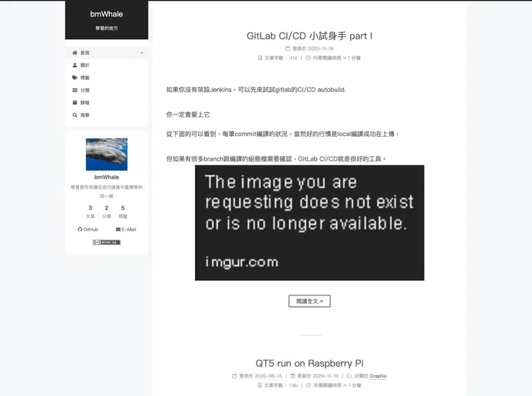The width and height of the screenshot is (532, 396).
Task: Open the 歸檔 archives page
Action: pyautogui.click(x=107, y=102)
